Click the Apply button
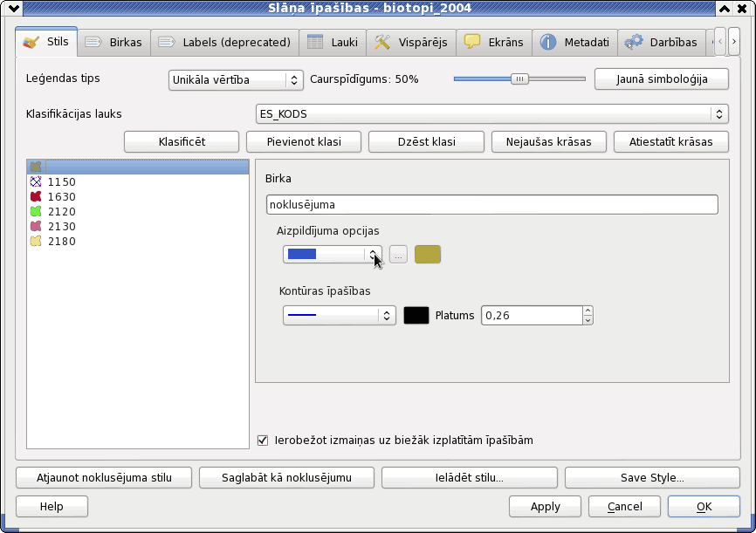Viewport: 756px width, 533px height. point(546,507)
